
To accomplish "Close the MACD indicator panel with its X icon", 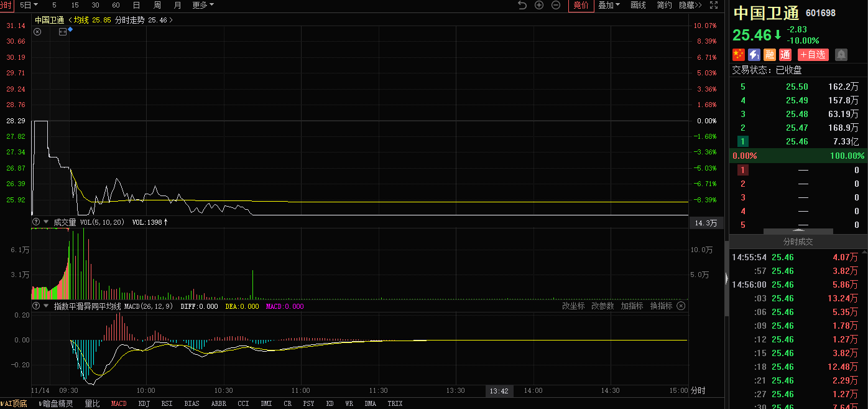I will coord(681,306).
